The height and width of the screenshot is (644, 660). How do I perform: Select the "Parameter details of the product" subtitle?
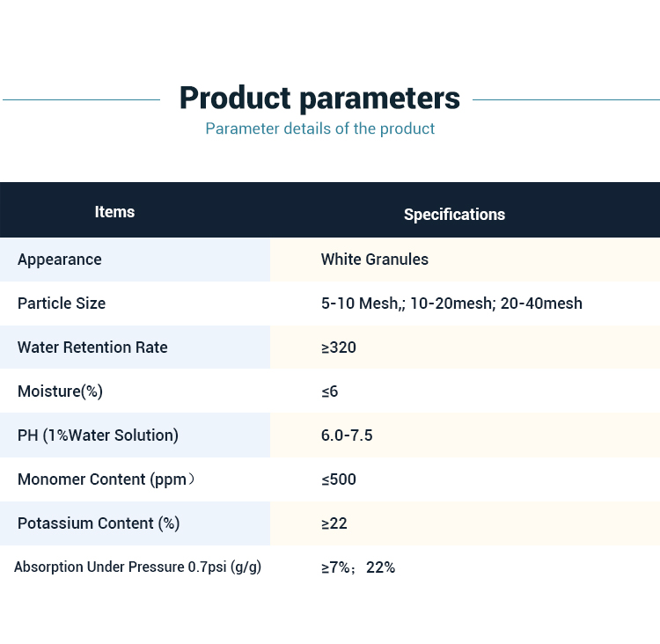pos(319,128)
